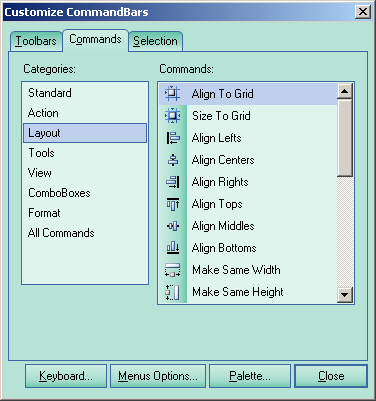376x401 pixels.
Task: Open the Palette dialog button
Action: coord(250,376)
